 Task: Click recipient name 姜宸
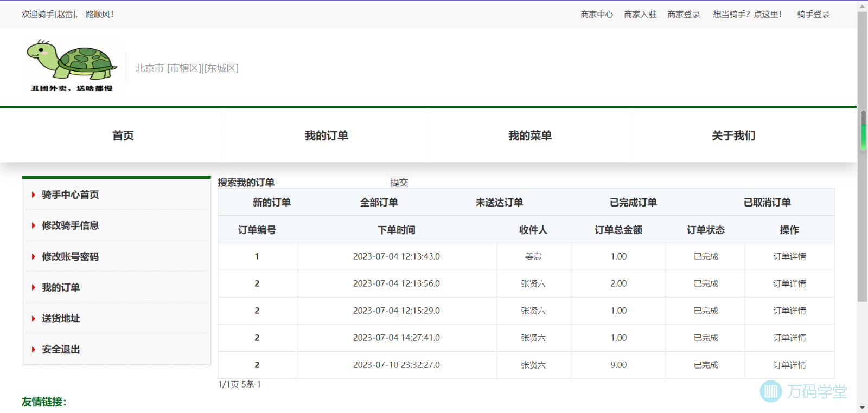tap(533, 256)
